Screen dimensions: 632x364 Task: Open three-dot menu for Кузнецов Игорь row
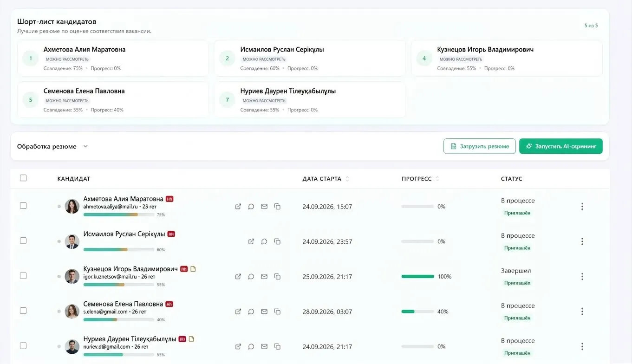(582, 277)
